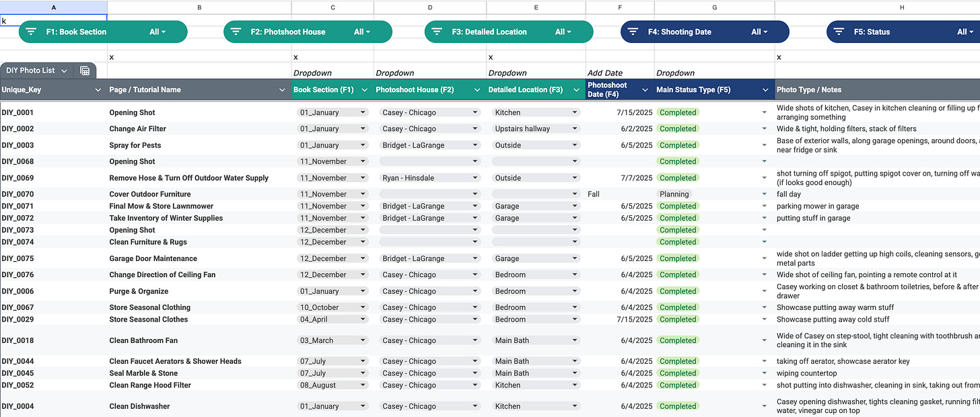The width and height of the screenshot is (980, 417).
Task: Click Main Status Type (F5) header dropdown arrow
Action: click(765, 89)
